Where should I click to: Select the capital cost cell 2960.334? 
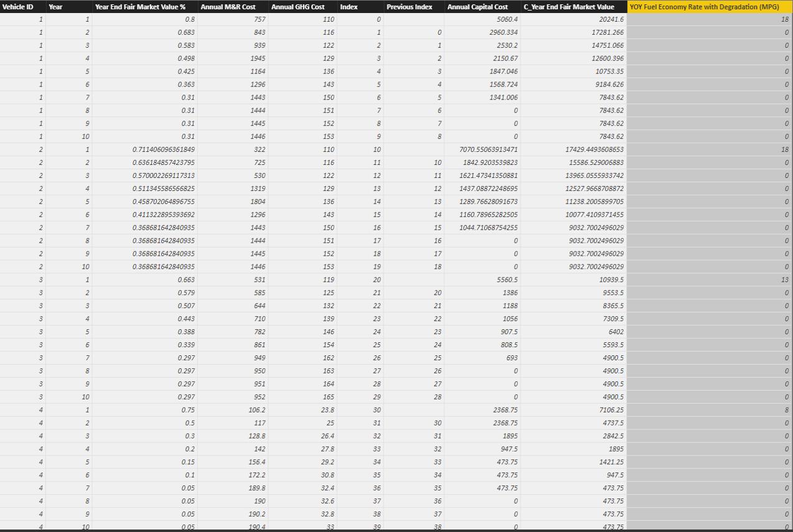click(x=482, y=32)
